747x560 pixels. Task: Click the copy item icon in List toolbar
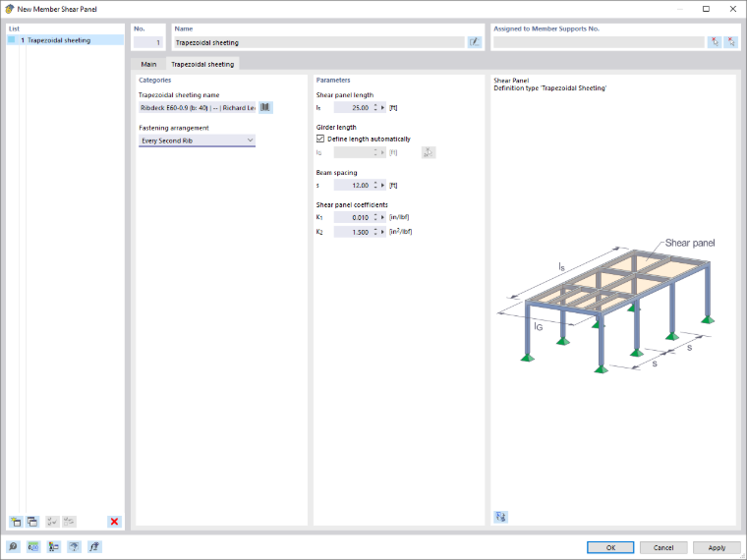(x=32, y=522)
